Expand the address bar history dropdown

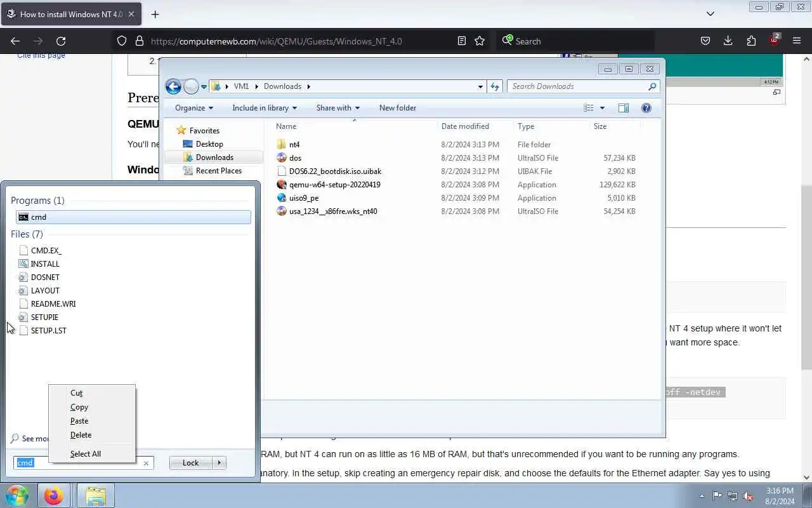tap(480, 86)
